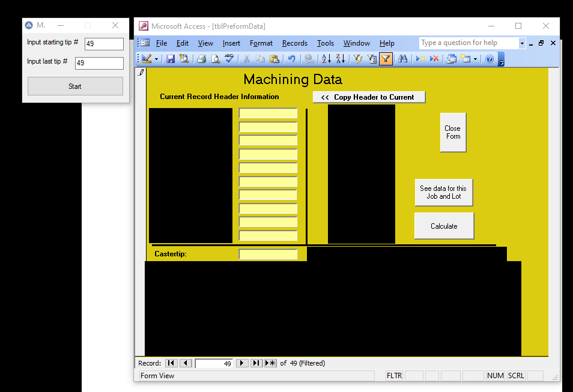This screenshot has width=573, height=392.
Task: Open the Records menu
Action: tap(294, 43)
